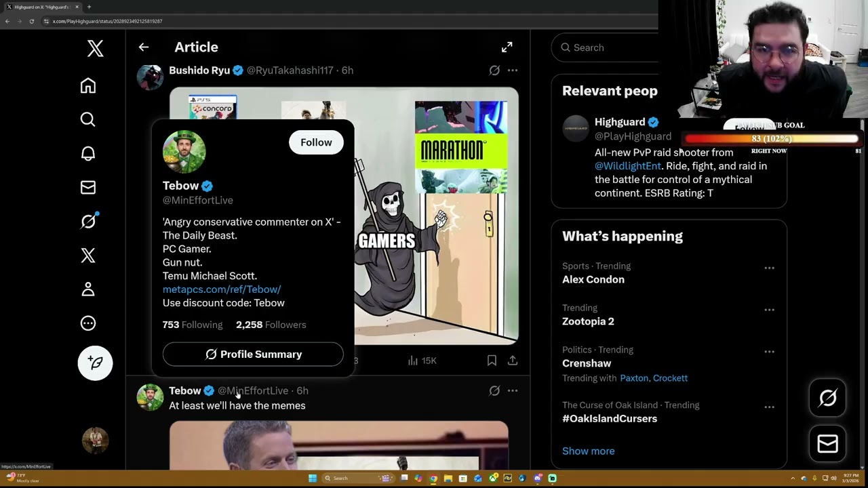Image resolution: width=868 pixels, height=488 pixels.
Task: Open the taskbar clock and date
Action: 850,478
